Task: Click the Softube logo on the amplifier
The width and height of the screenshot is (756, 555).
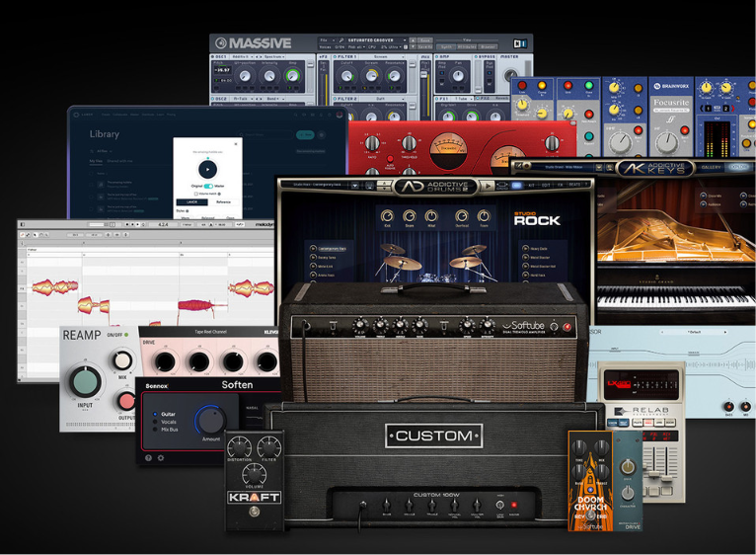Action: 524,326
